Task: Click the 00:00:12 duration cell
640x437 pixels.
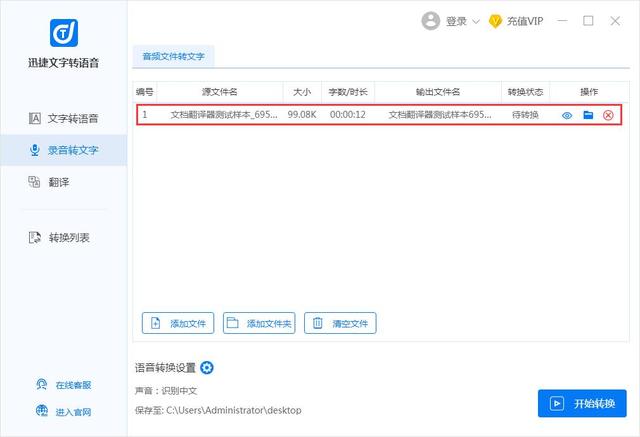Action: click(x=348, y=115)
